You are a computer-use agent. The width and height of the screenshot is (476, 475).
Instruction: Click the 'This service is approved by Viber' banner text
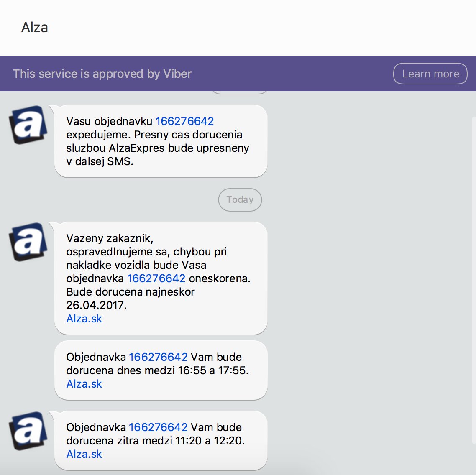pyautogui.click(x=102, y=74)
